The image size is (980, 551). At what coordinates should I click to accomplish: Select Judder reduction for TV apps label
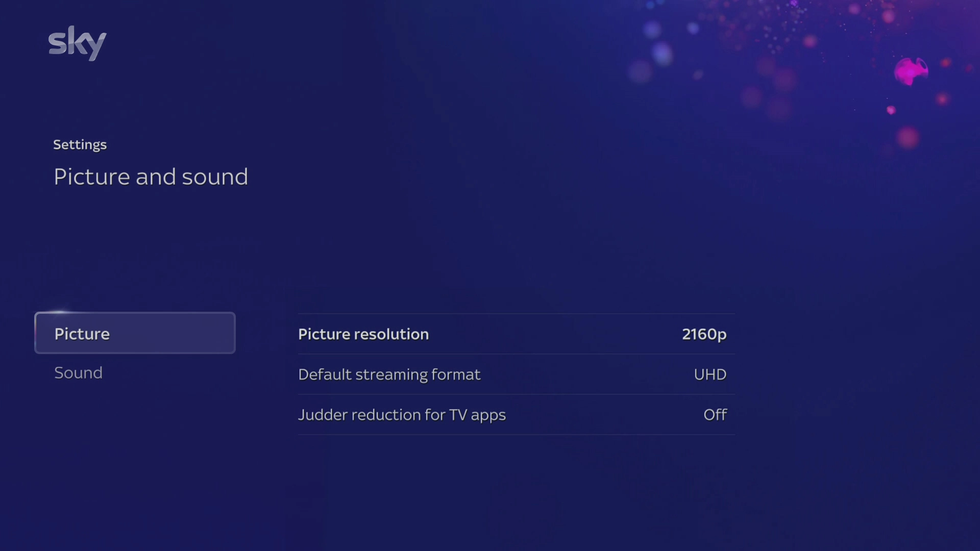tap(402, 415)
